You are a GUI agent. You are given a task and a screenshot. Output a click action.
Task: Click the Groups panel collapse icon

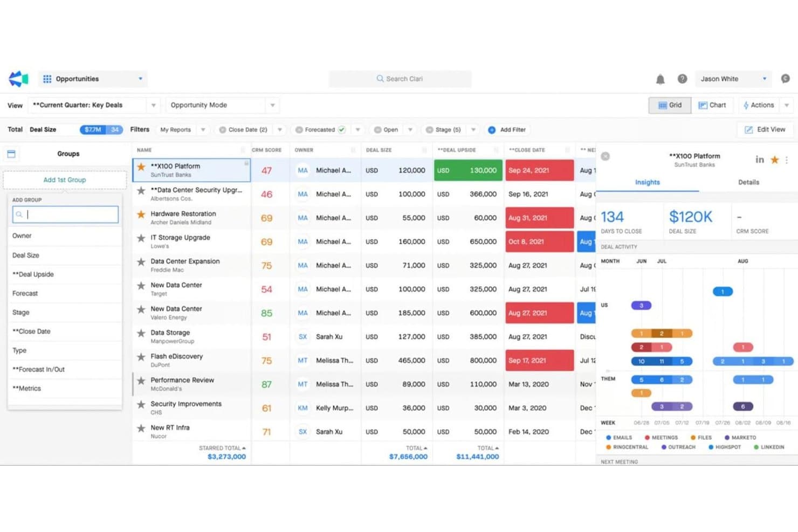tap(11, 154)
